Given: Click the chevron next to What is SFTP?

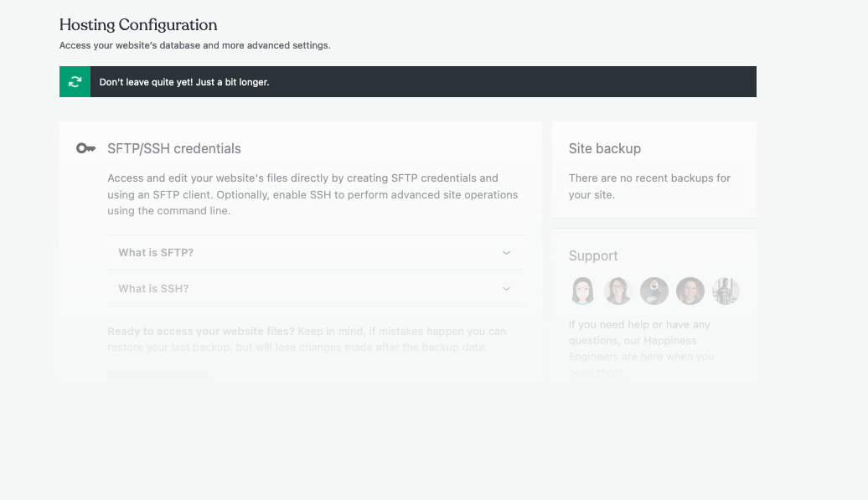Looking at the screenshot, I should click(506, 252).
